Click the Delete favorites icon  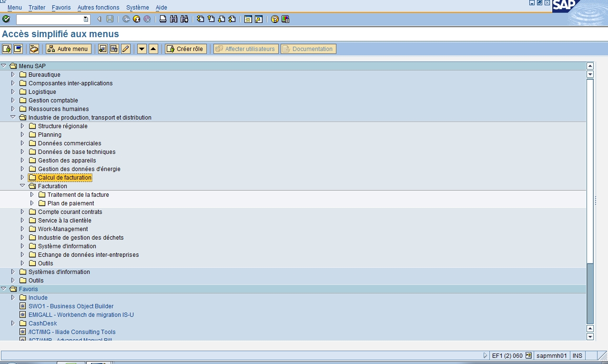[114, 49]
